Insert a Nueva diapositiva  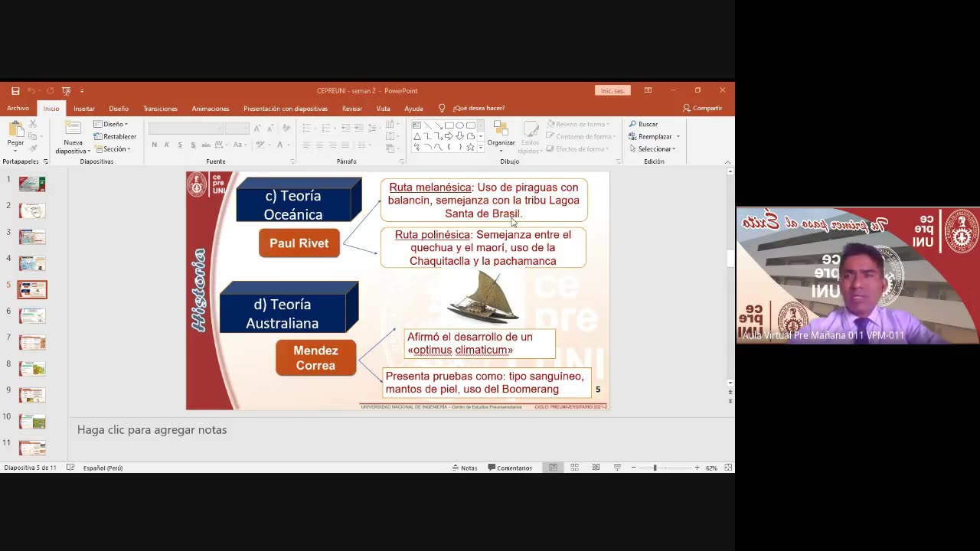pyautogui.click(x=73, y=137)
